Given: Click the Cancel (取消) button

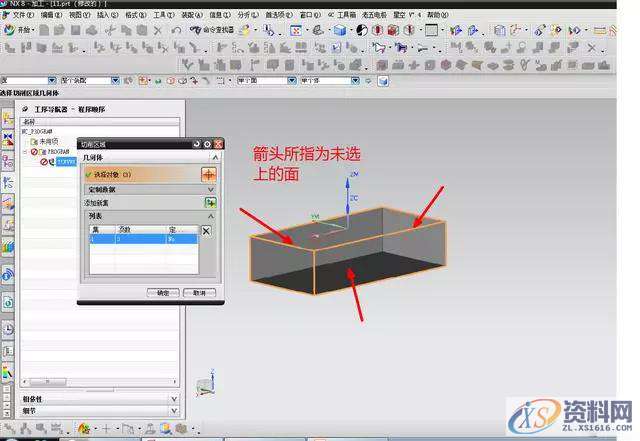Looking at the screenshot, I should (199, 293).
